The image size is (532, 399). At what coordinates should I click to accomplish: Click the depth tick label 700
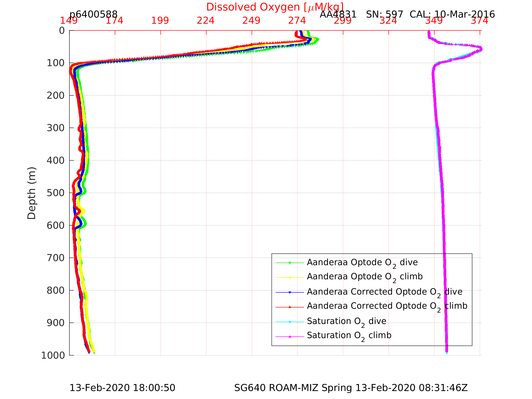56,258
